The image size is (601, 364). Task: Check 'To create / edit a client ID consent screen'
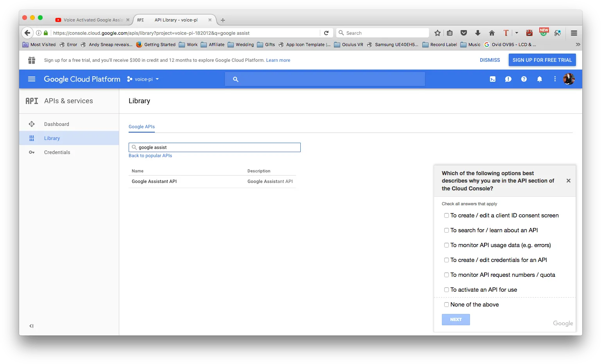pos(447,215)
